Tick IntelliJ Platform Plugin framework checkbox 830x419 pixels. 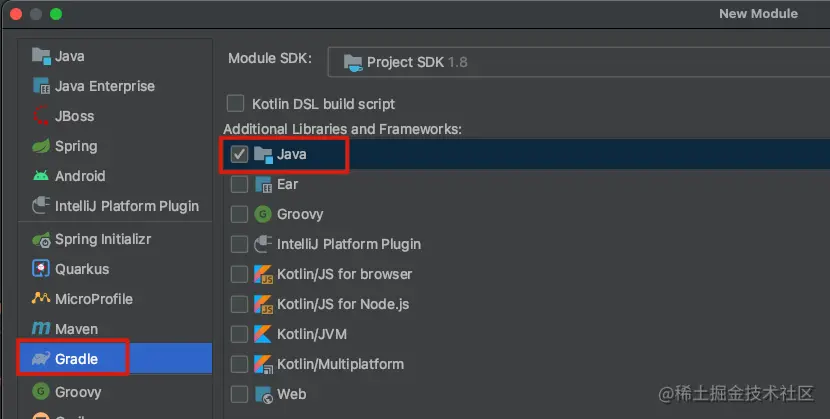pos(239,244)
